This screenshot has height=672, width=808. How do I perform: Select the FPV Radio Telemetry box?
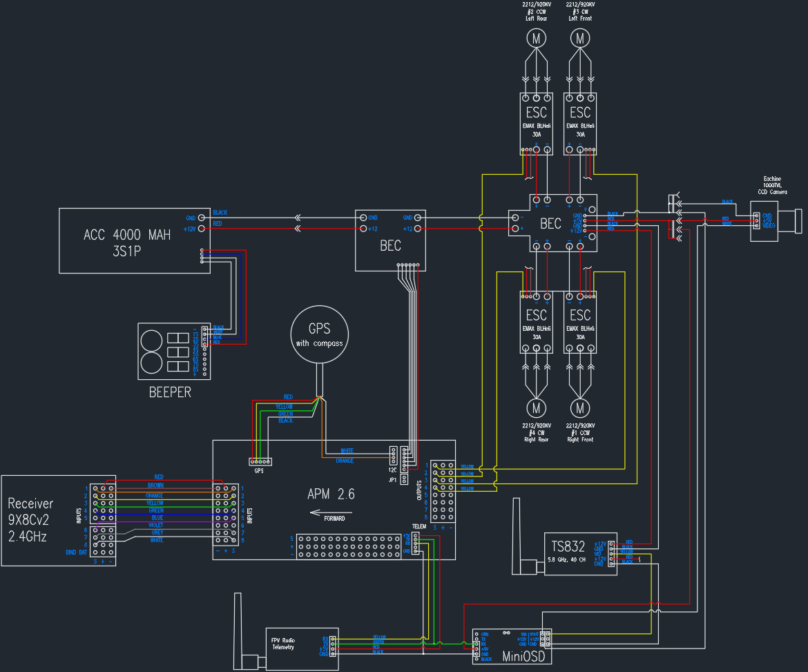[x=302, y=648]
